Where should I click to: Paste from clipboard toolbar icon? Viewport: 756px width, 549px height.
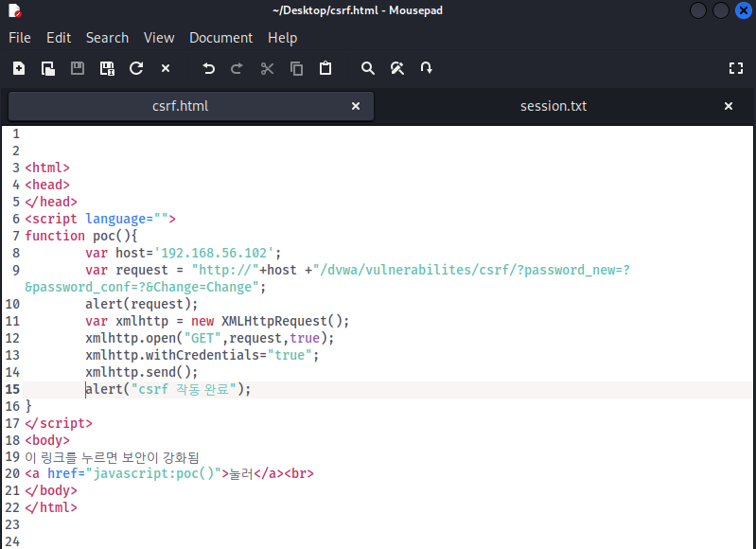[x=325, y=68]
